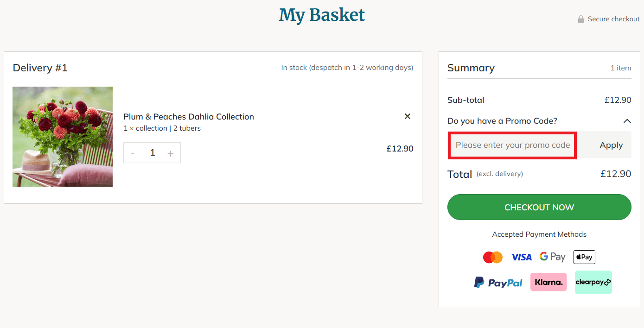Click the My Basket page title
The width and height of the screenshot is (644, 328).
click(322, 14)
